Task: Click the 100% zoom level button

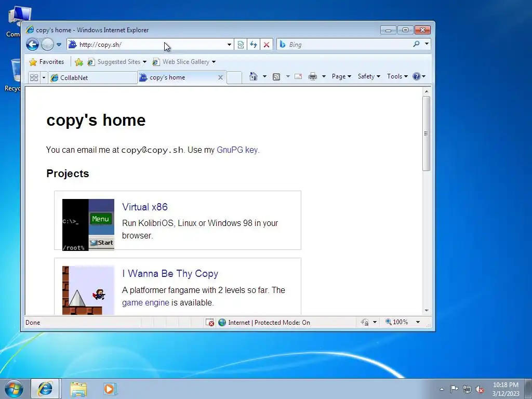Action: [x=396, y=322]
